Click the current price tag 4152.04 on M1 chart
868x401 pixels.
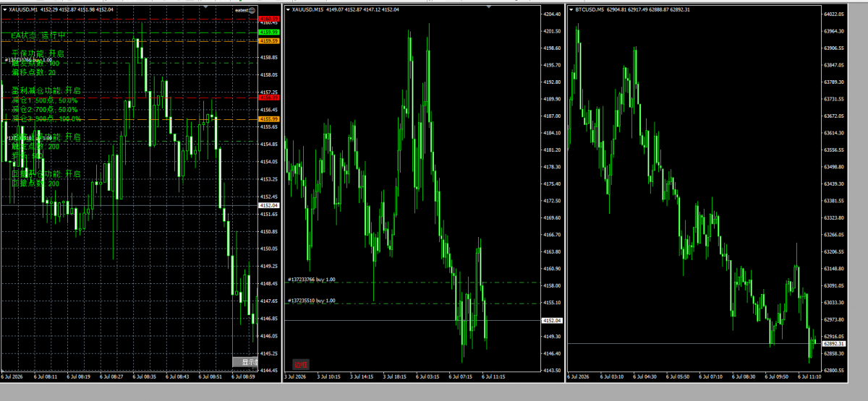[268, 205]
